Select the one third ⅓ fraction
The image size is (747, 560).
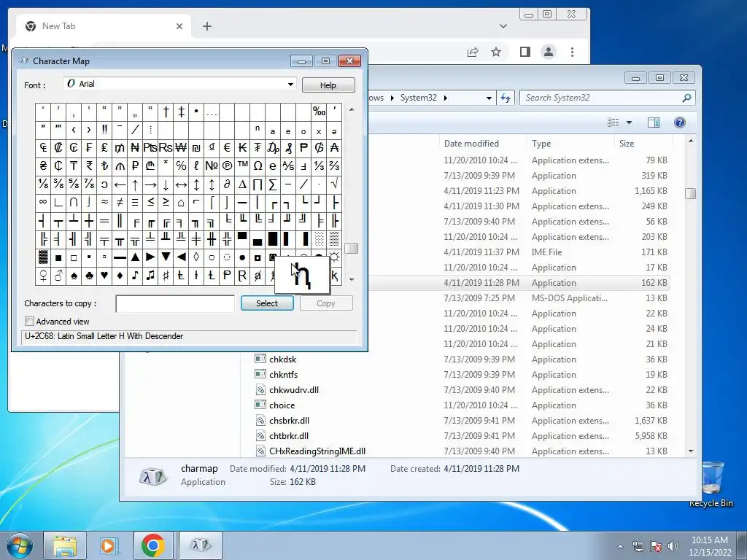[320, 166]
